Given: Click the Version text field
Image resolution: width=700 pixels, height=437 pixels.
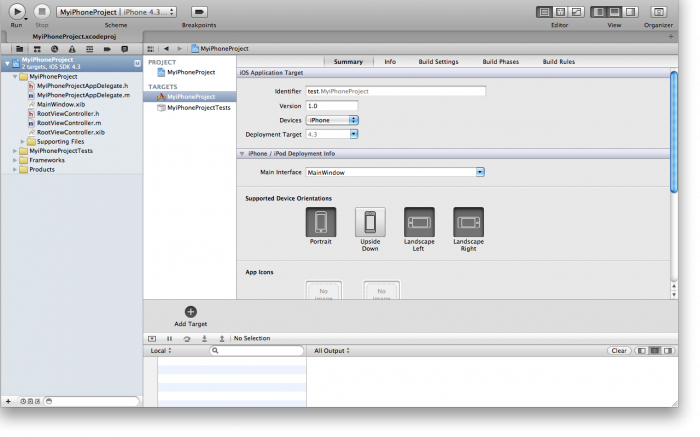Looking at the screenshot, I should point(331,105).
